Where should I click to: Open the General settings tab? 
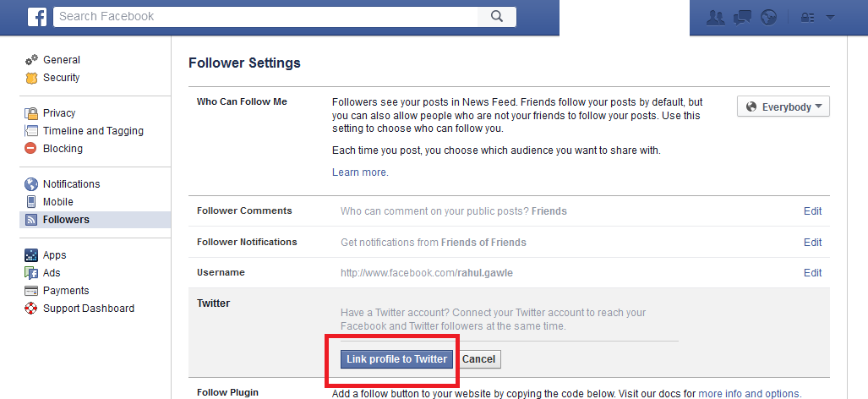tap(61, 60)
